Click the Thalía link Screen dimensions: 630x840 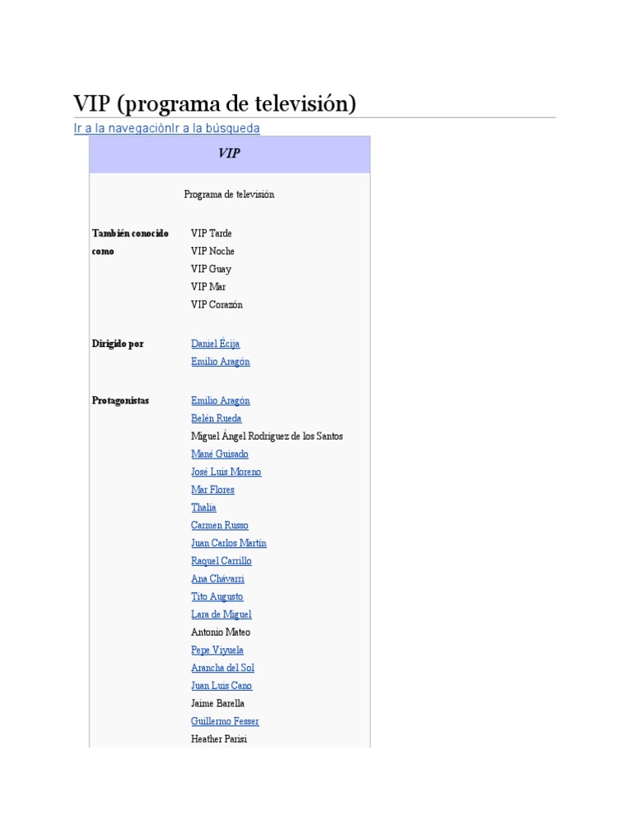tap(203, 507)
